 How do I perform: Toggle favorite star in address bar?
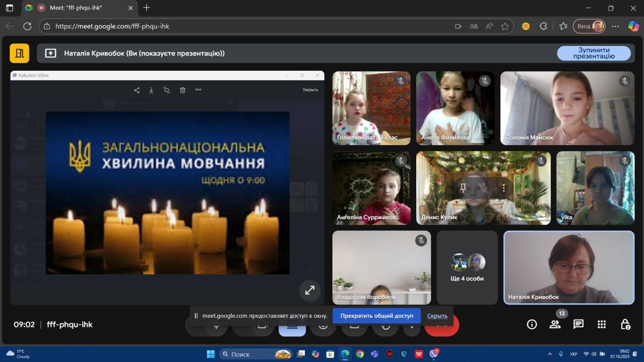(x=505, y=26)
